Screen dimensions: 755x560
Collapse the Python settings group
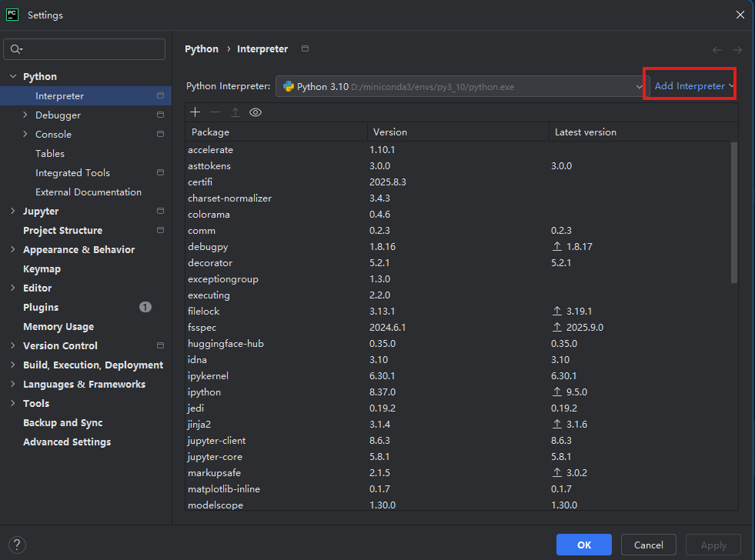(x=13, y=76)
